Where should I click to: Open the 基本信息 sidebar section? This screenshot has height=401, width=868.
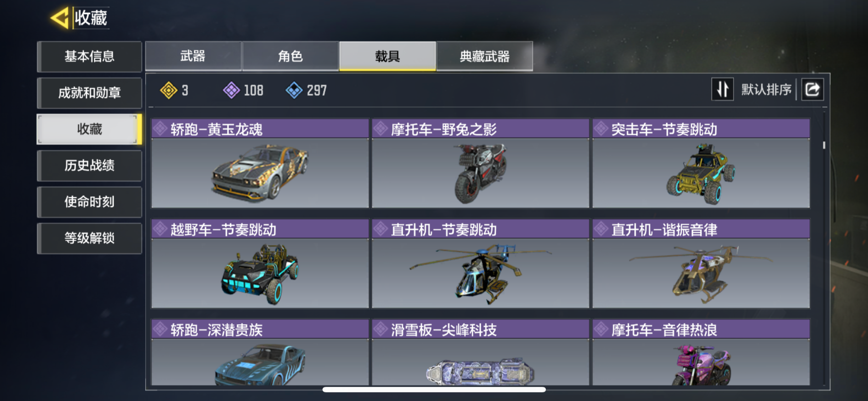(x=89, y=57)
